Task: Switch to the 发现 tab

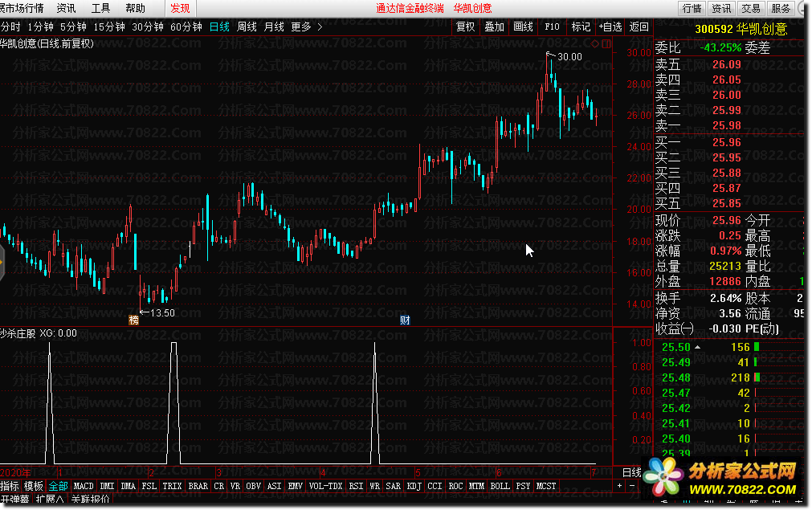Action: (x=180, y=8)
